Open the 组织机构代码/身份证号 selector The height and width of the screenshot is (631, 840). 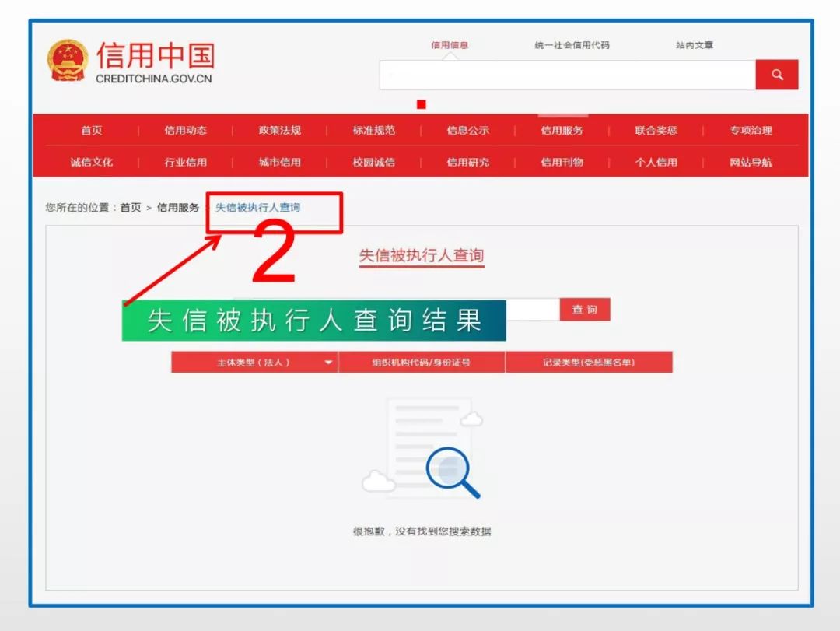click(x=423, y=362)
